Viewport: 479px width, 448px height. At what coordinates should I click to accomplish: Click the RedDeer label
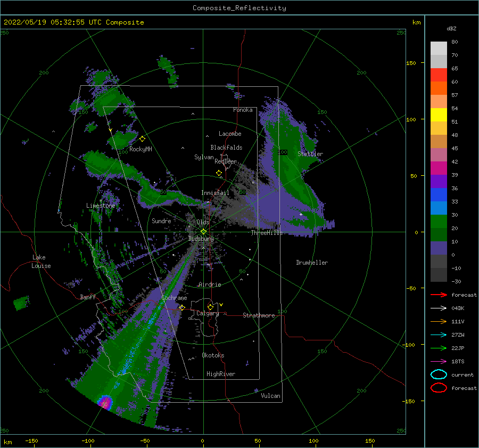[226, 161]
